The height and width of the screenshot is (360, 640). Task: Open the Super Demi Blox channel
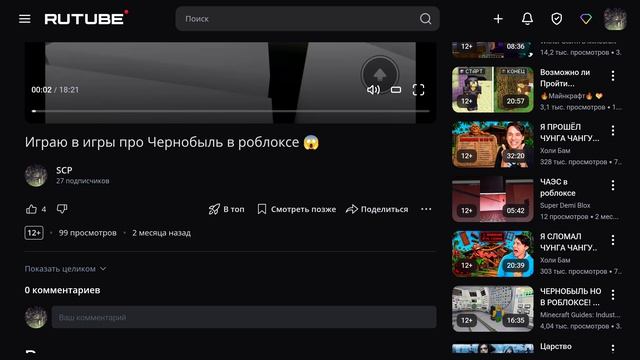tap(565, 205)
